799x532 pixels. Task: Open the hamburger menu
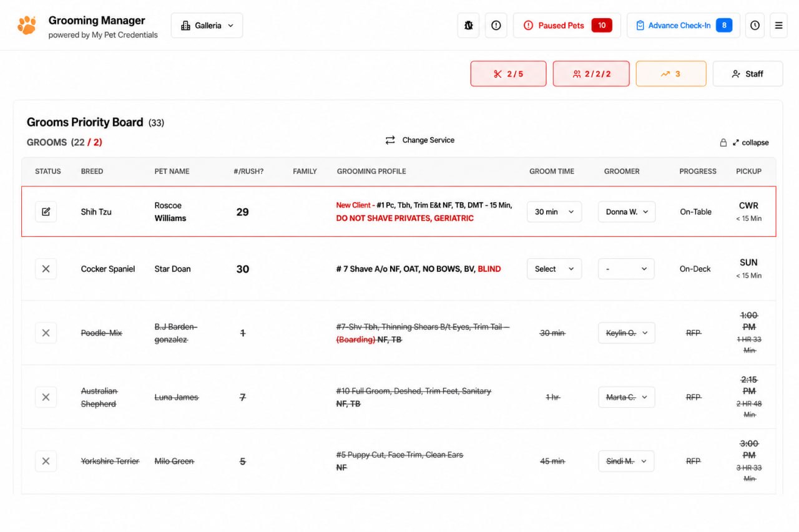point(778,26)
